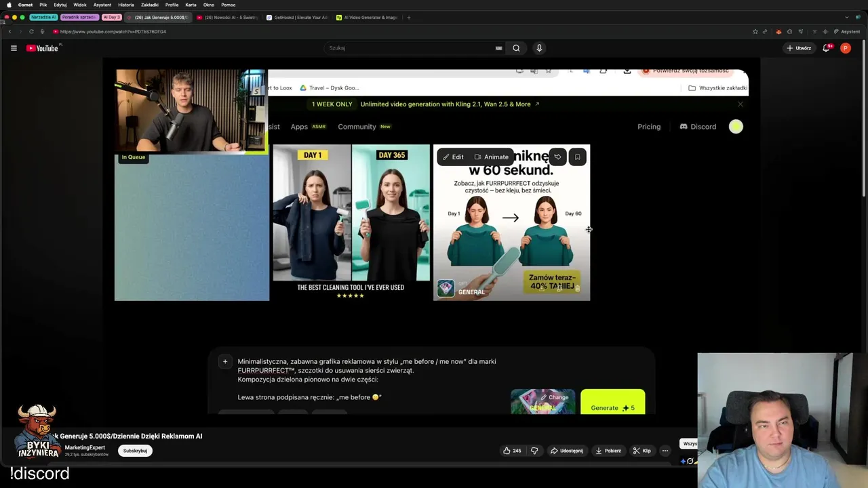Click the bookmark icon on ad image
The height and width of the screenshot is (488, 868).
(578, 157)
